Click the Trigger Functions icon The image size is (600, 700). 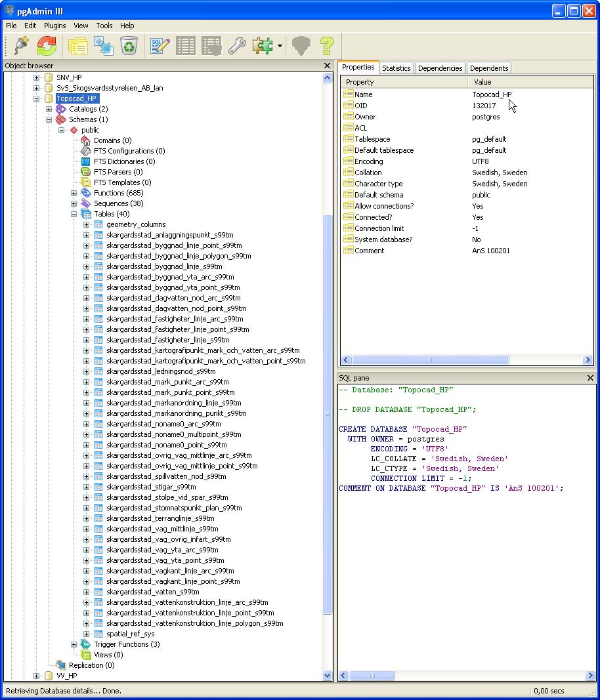point(86,644)
